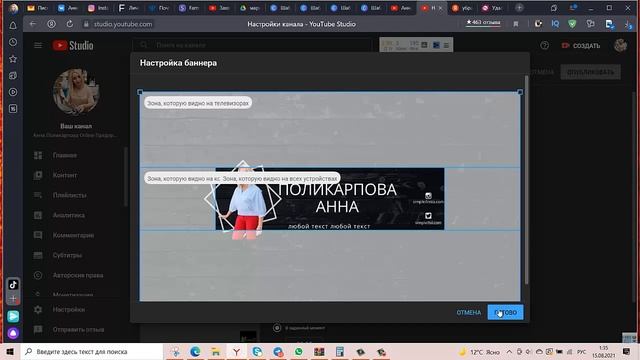Open Calculator from the taskbar
This screenshot has height=360, width=640.
pos(340,351)
